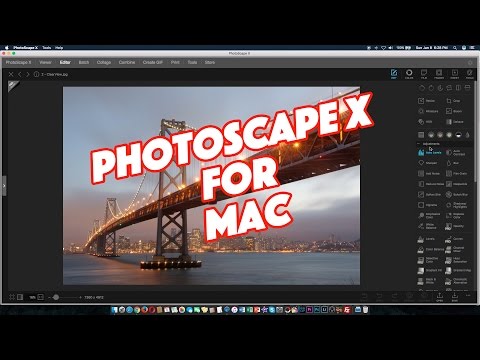
Task: Expand the left side panel arrow
Action: 4,185
